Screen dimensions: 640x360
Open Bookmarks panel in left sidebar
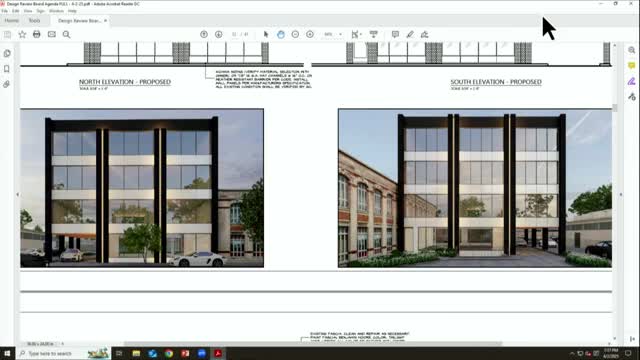[x=7, y=69]
